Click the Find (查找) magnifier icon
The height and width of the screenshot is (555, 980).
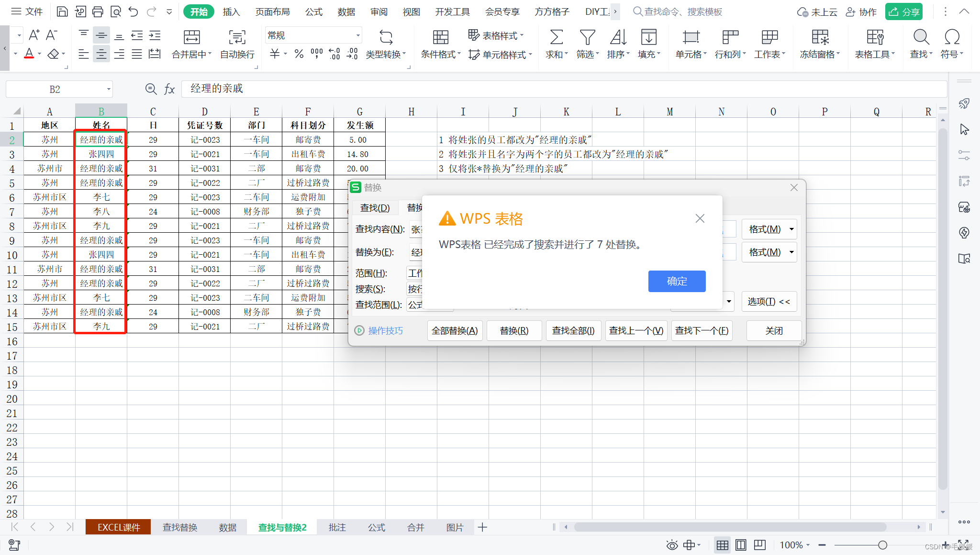click(x=921, y=37)
